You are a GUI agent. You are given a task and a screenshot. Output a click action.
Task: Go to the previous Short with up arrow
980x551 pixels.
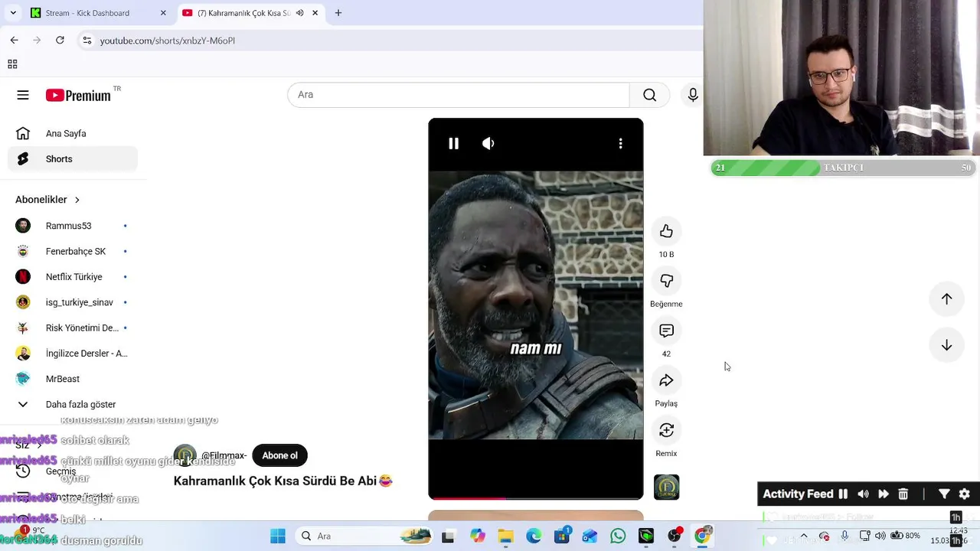pos(946,299)
